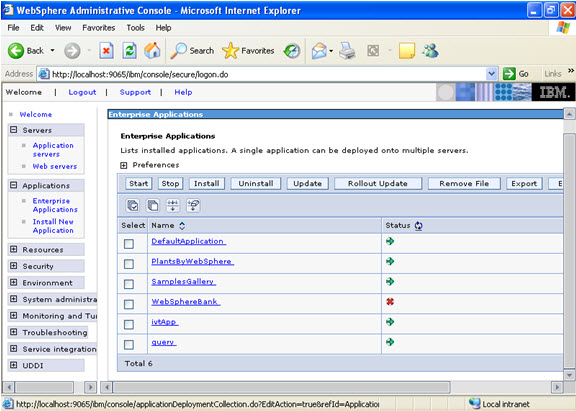576x411 pixels.
Task: Click the Install New Application link
Action: pos(53,226)
